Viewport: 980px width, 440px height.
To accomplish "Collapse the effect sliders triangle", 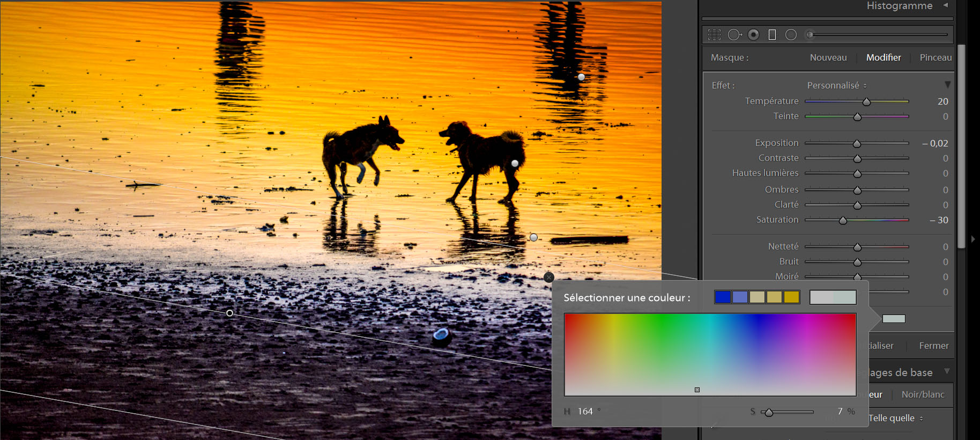I will (947, 85).
